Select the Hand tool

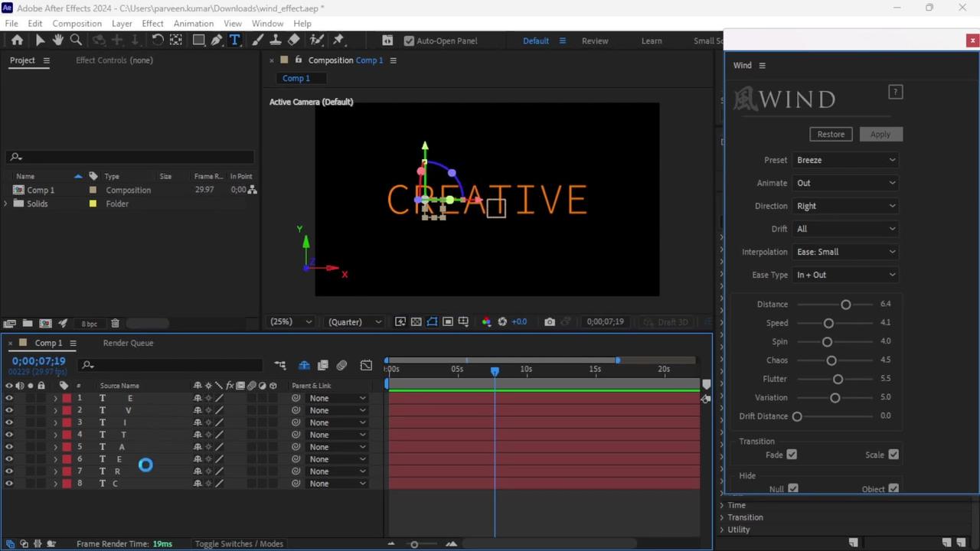[57, 40]
